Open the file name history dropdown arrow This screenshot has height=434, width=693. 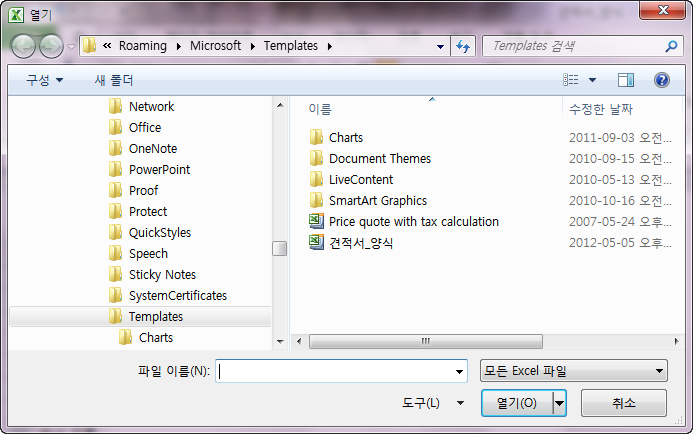tap(459, 372)
